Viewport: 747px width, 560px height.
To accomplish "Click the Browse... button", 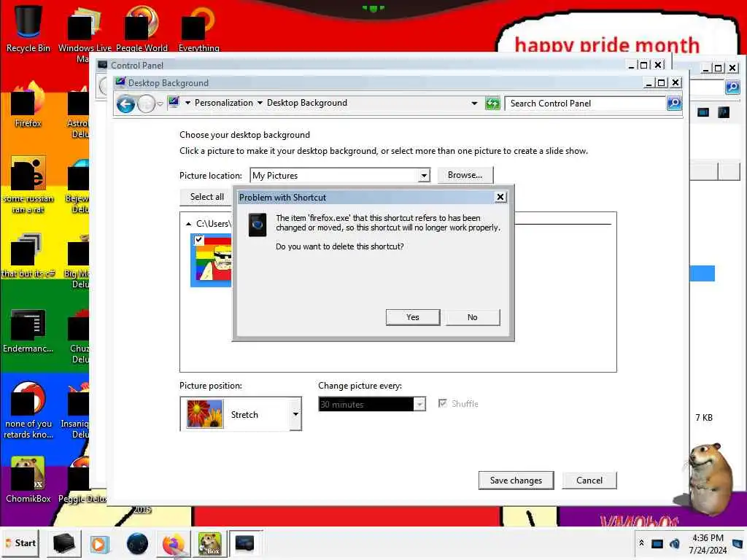I will point(465,175).
